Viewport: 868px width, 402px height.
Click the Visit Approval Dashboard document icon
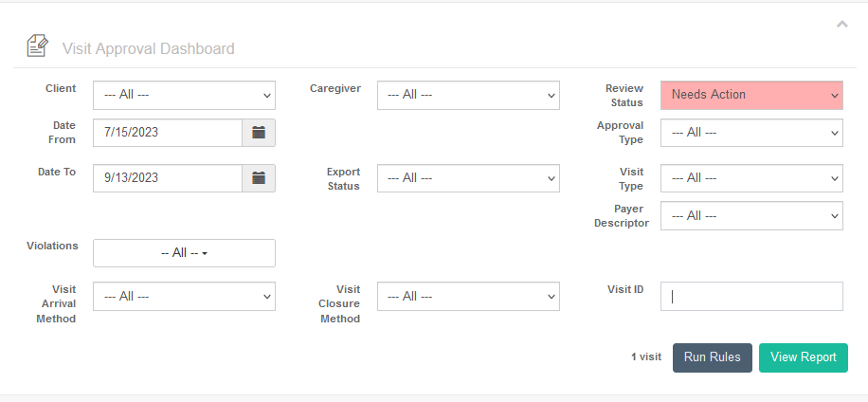(x=37, y=46)
